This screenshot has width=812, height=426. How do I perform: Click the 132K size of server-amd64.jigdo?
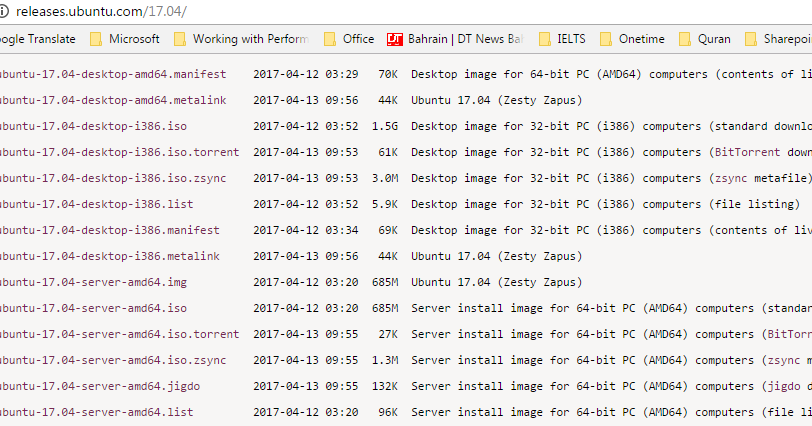(385, 386)
